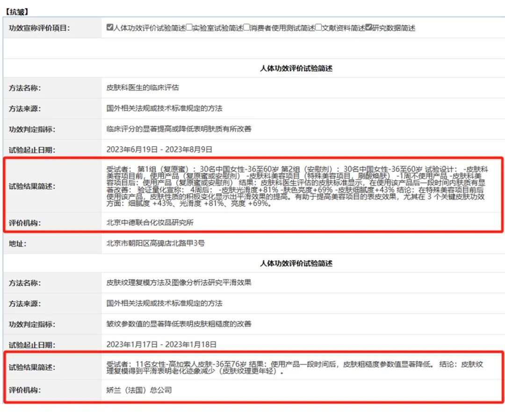
Task: Click the result summary about 复原蜜 and 安慰剂 groups
Action: pyautogui.click(x=295, y=186)
